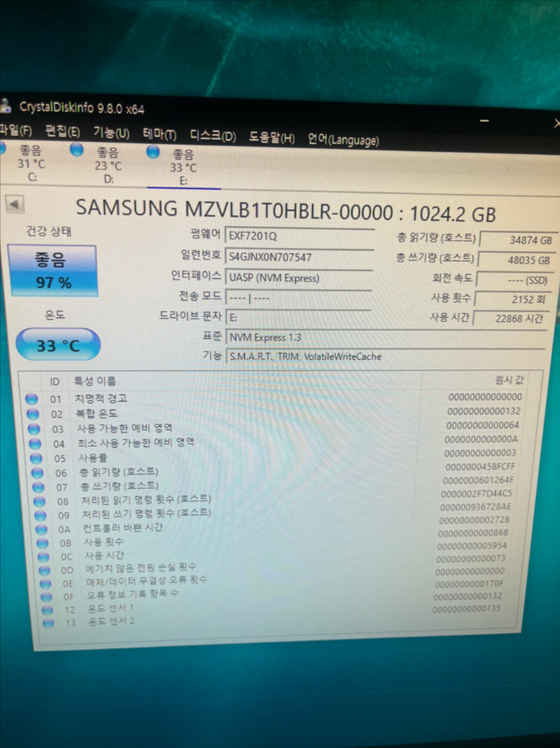Click the status orb for 04 최소 사용 가능한 예비 영역
This screenshot has width=560, height=748.
coord(35,444)
